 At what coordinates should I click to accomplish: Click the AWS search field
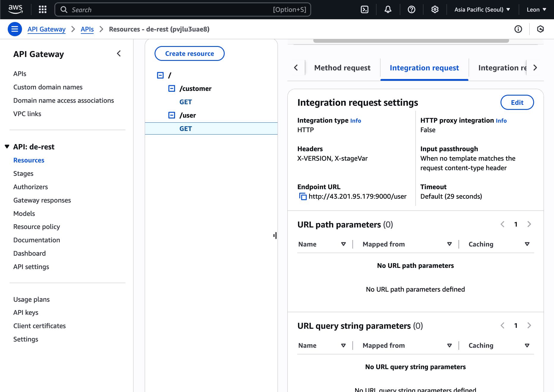[183, 10]
